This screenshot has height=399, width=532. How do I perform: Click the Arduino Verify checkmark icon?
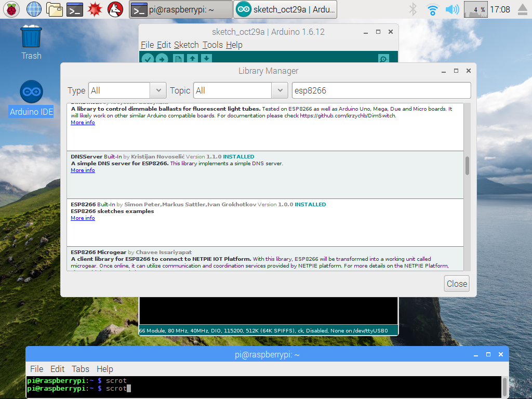148,59
